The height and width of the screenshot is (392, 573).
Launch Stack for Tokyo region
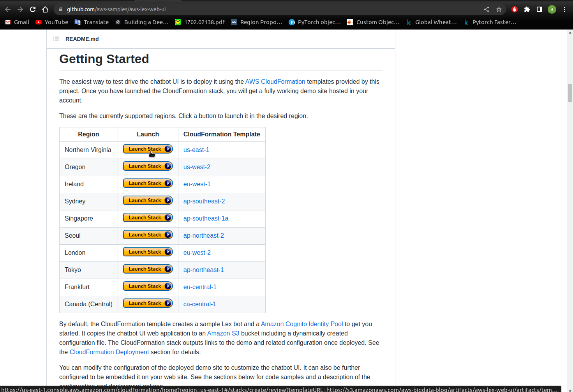point(148,269)
